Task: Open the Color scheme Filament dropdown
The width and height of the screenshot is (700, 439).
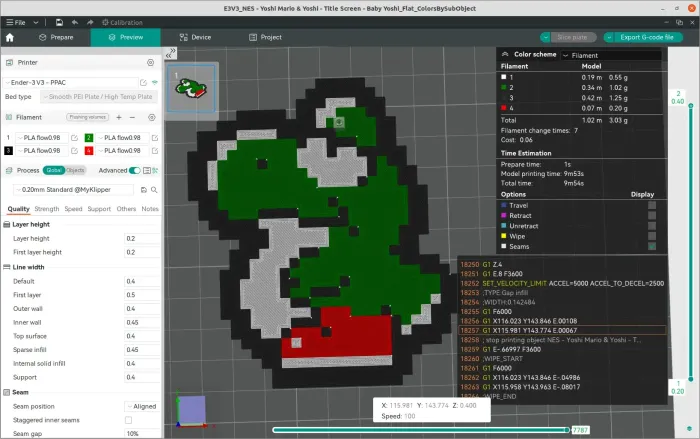Action: coord(611,55)
